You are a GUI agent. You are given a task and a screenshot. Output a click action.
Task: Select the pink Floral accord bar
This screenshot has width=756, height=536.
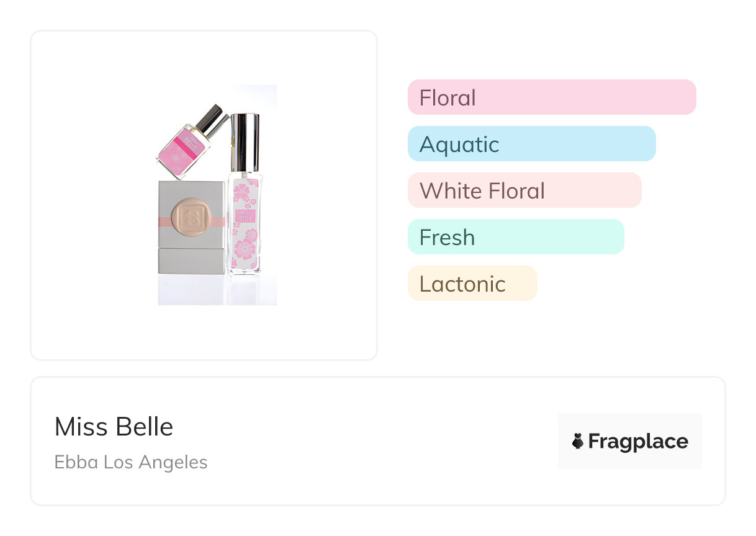[551, 97]
